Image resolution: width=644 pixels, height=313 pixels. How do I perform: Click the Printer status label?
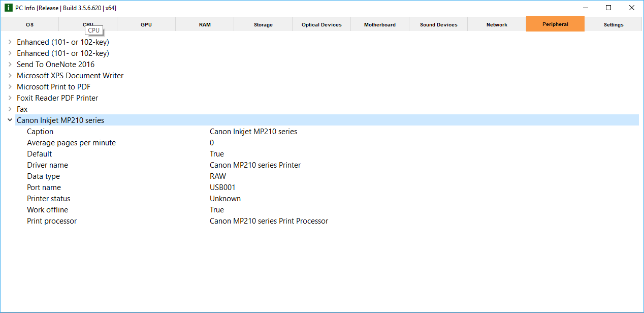pos(49,199)
